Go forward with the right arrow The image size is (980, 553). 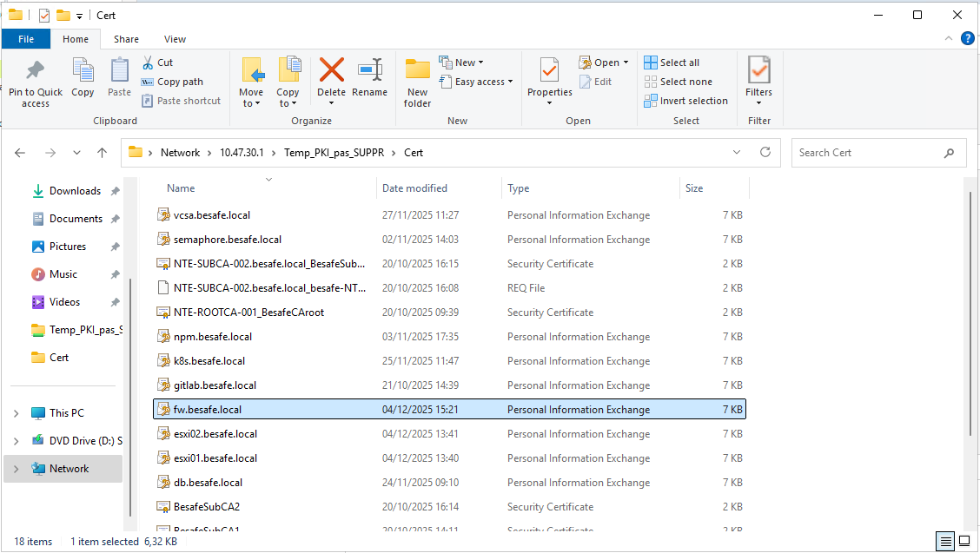50,153
